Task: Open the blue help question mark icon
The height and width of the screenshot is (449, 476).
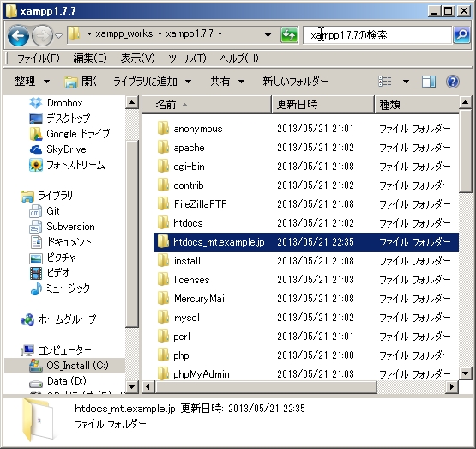Action: (x=452, y=82)
